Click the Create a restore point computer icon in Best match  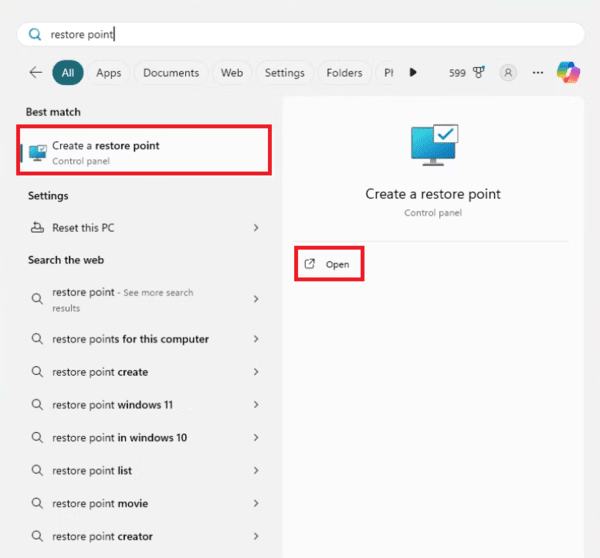pos(38,153)
